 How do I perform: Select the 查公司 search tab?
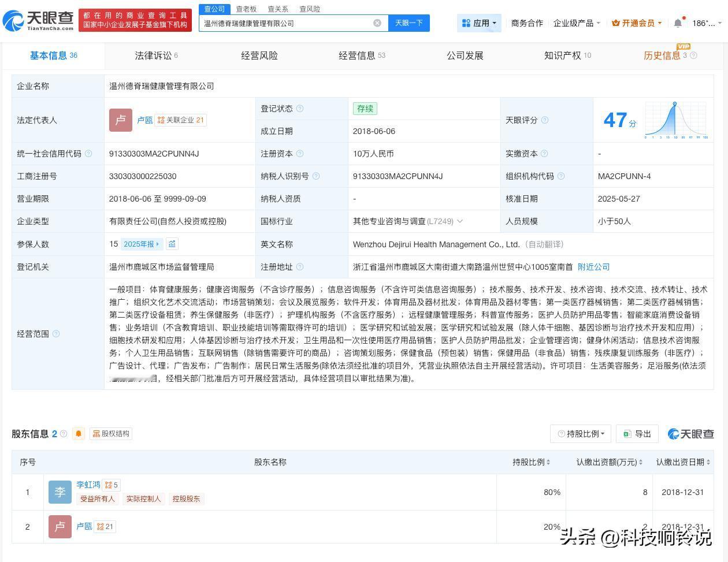tap(214, 9)
